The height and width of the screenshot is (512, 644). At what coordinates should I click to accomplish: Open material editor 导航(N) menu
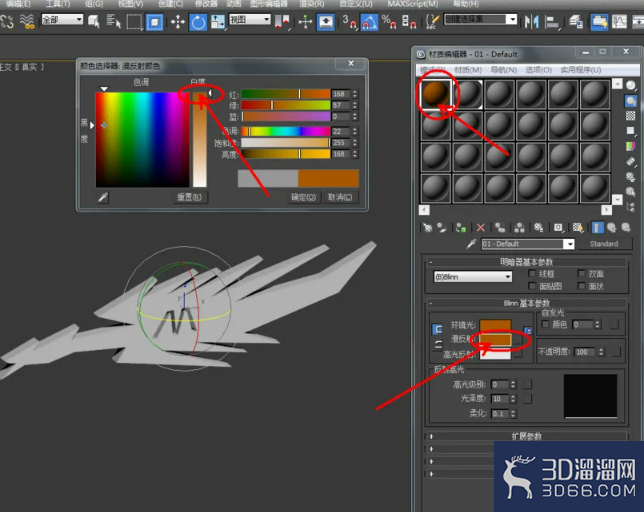[x=504, y=70]
